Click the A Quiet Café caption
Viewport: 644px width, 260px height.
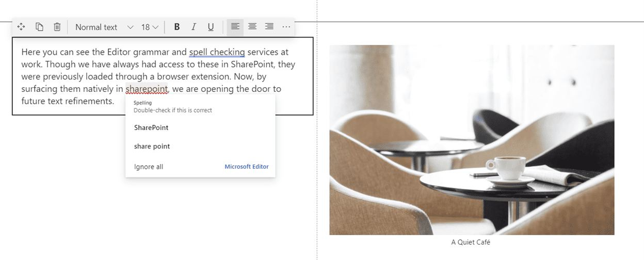[471, 242]
